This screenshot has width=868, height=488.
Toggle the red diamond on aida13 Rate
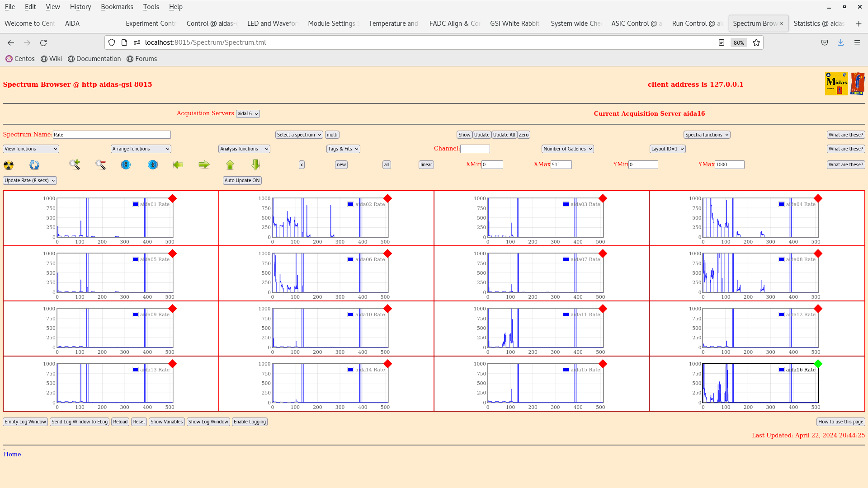(x=173, y=364)
